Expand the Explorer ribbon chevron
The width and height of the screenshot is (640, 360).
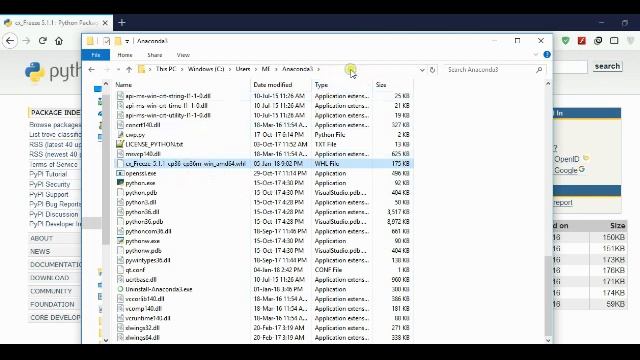(536, 54)
